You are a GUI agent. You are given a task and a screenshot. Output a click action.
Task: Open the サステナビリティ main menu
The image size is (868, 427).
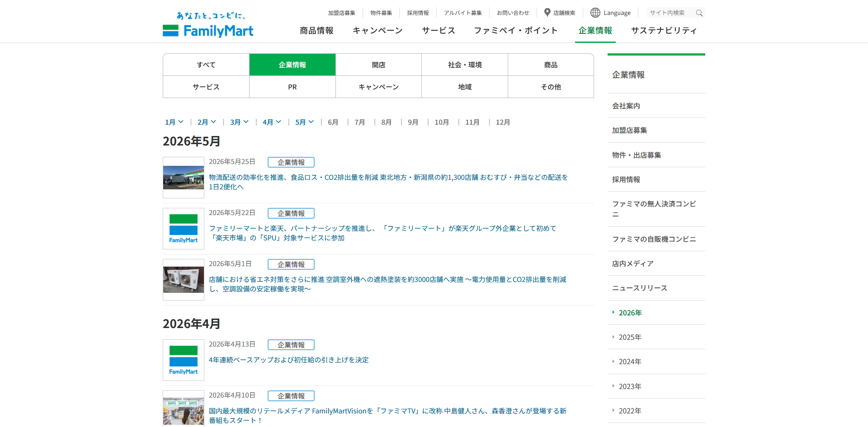pos(664,30)
